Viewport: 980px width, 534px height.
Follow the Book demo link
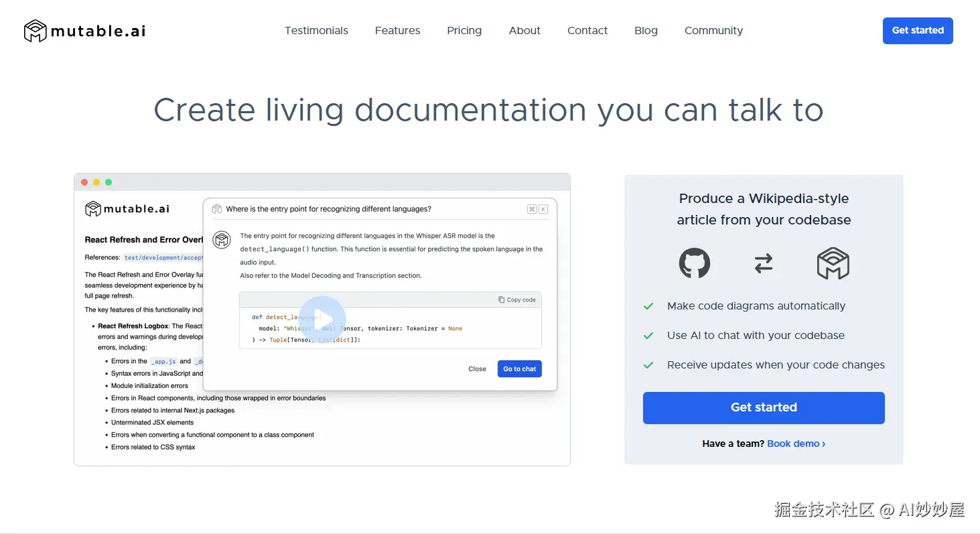[x=796, y=444]
